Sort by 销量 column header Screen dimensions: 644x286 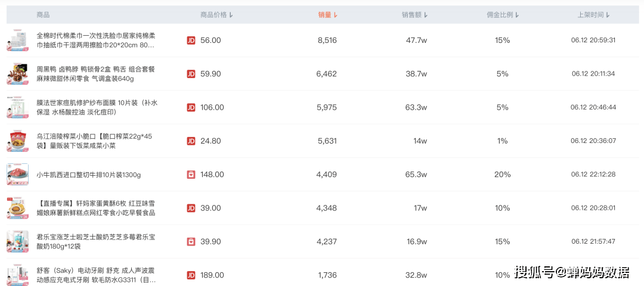click(328, 15)
